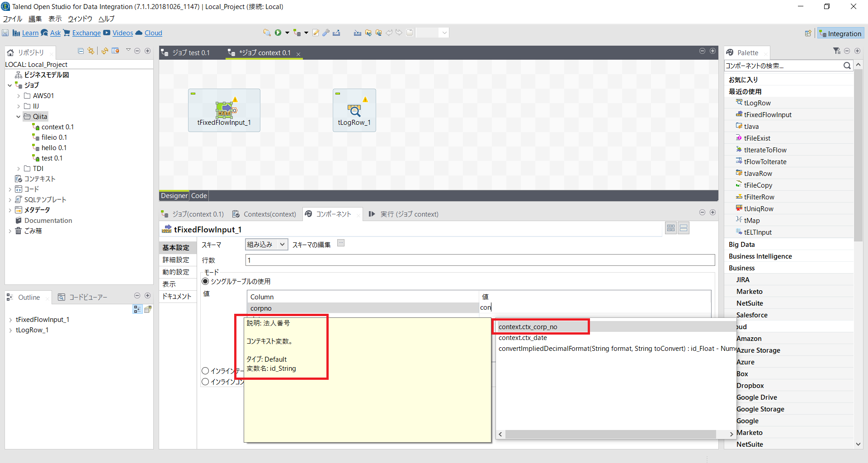868x463 pixels.
Task: Select tJava from the Palette list
Action: [x=751, y=126]
